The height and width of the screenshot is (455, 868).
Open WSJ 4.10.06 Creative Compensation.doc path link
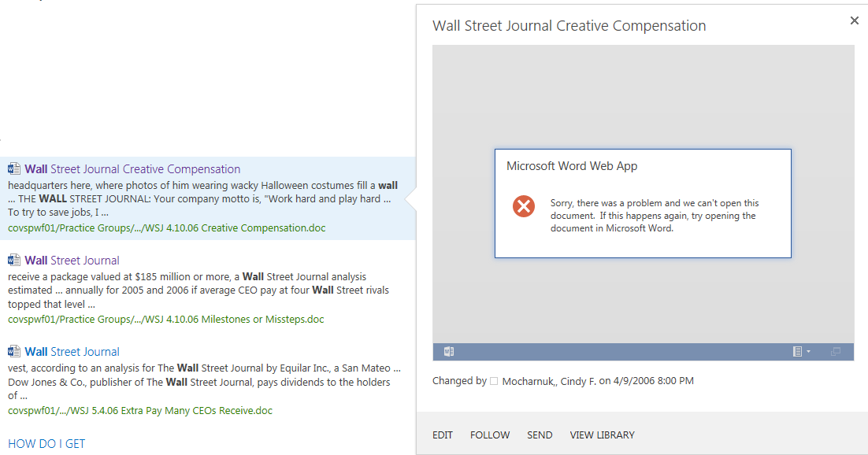(x=167, y=228)
